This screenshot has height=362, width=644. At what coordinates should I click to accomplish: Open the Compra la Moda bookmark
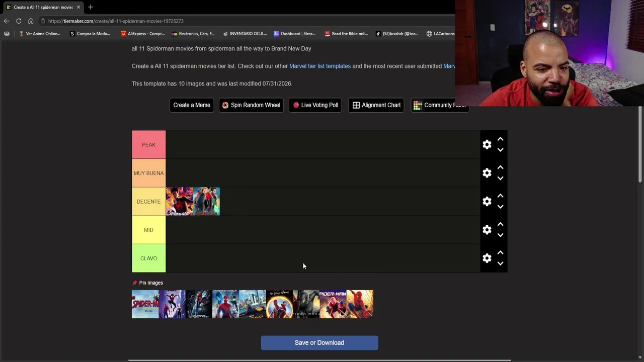(x=90, y=34)
